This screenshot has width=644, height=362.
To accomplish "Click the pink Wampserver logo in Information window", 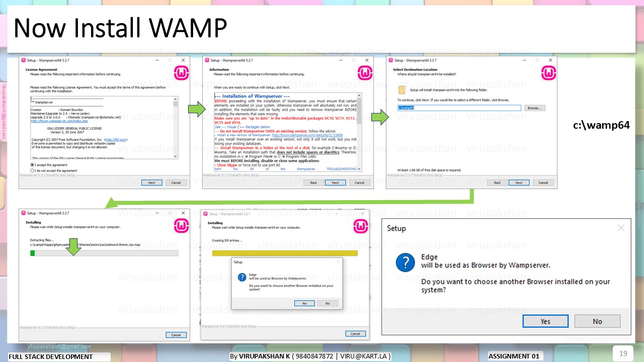I will (x=365, y=73).
